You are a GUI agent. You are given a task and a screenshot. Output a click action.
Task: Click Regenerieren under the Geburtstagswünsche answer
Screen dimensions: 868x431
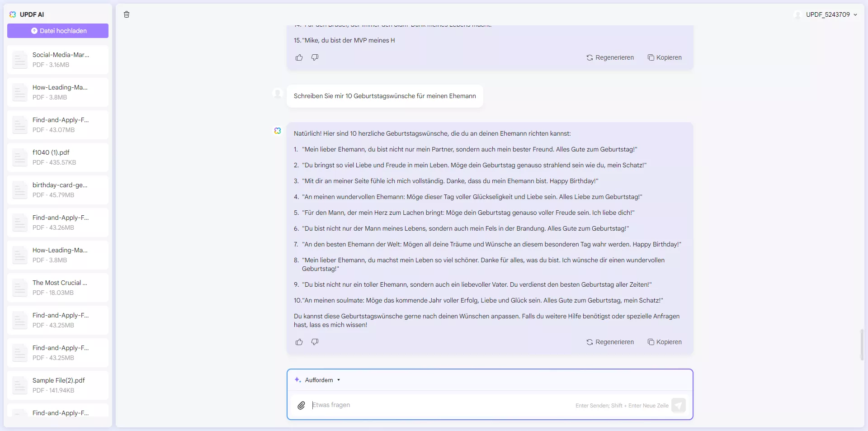coord(610,342)
